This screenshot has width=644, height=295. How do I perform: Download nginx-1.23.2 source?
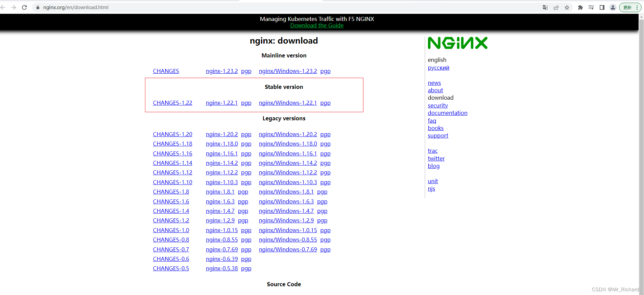(x=222, y=71)
